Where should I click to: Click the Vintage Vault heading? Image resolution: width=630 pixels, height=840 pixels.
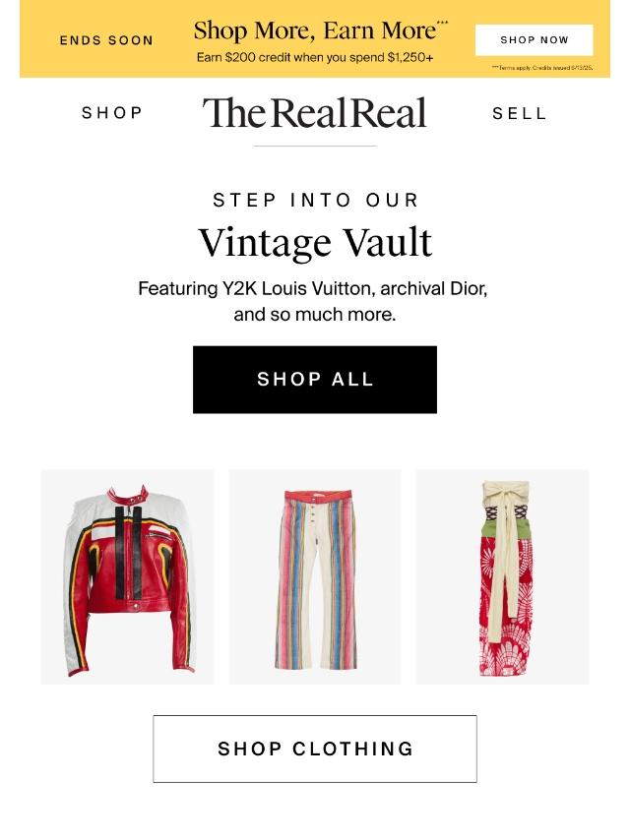pyautogui.click(x=315, y=242)
